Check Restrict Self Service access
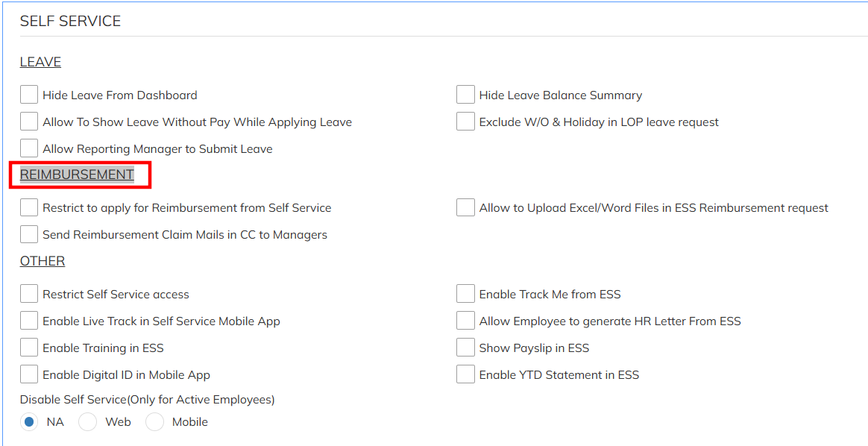Viewport: 868px width, 446px height. 29,294
